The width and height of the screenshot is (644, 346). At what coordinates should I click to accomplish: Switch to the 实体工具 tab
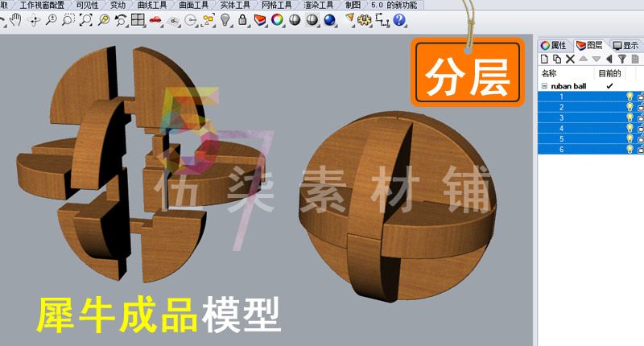coord(235,5)
